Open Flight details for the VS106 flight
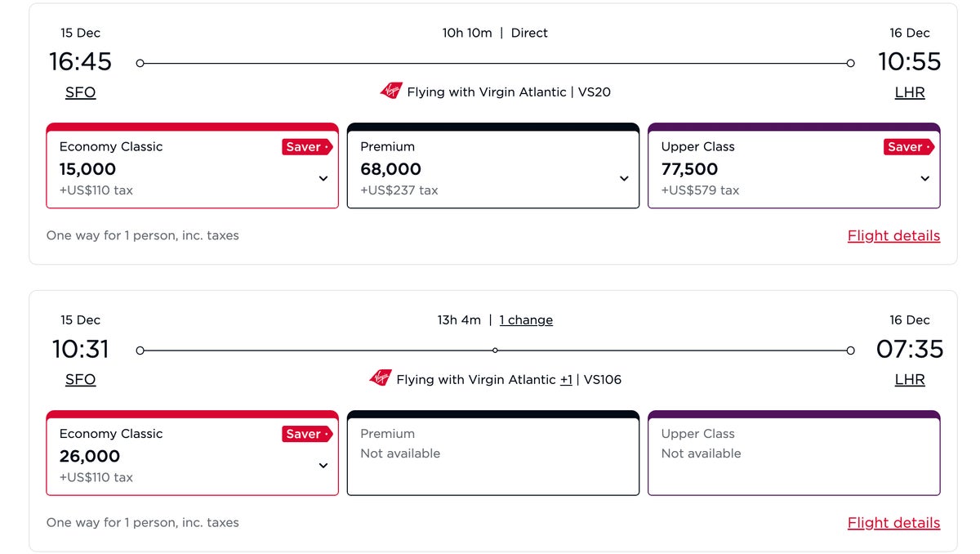The width and height of the screenshot is (980, 554). coord(893,522)
